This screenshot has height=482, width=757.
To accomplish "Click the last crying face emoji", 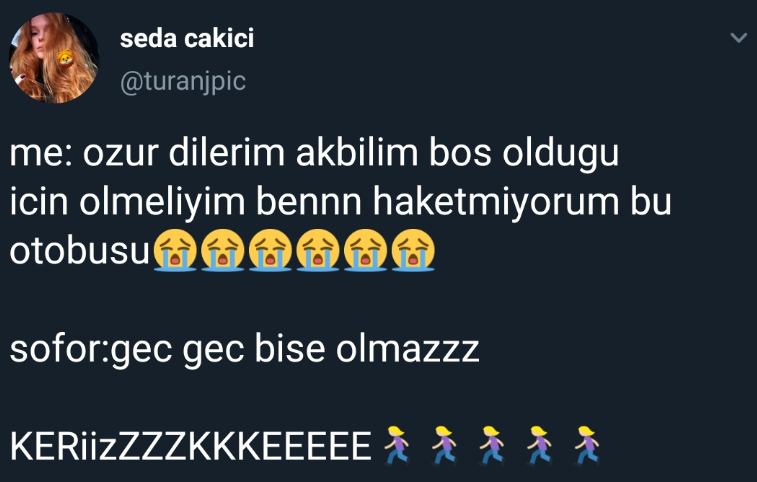I will pyautogui.click(x=413, y=250).
